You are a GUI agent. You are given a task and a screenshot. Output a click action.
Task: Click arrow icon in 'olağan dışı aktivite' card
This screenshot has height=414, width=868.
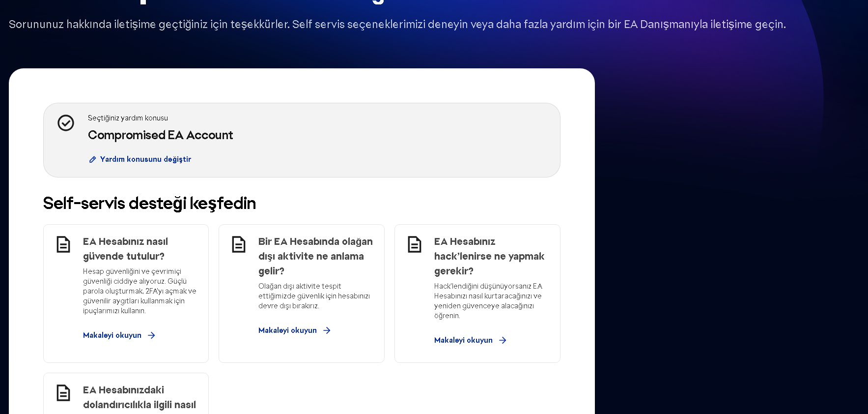327,330
